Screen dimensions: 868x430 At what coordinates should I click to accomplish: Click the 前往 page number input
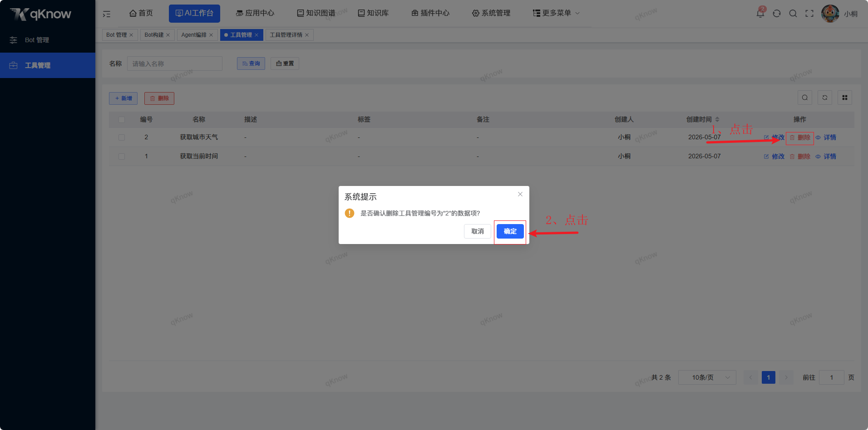832,377
